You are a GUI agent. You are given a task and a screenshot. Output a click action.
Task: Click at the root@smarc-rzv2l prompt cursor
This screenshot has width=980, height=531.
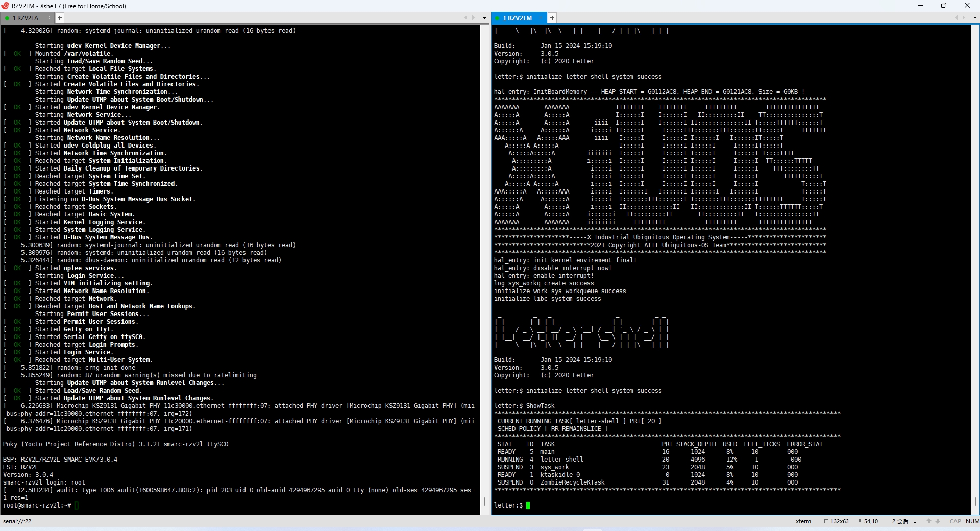(x=77, y=505)
